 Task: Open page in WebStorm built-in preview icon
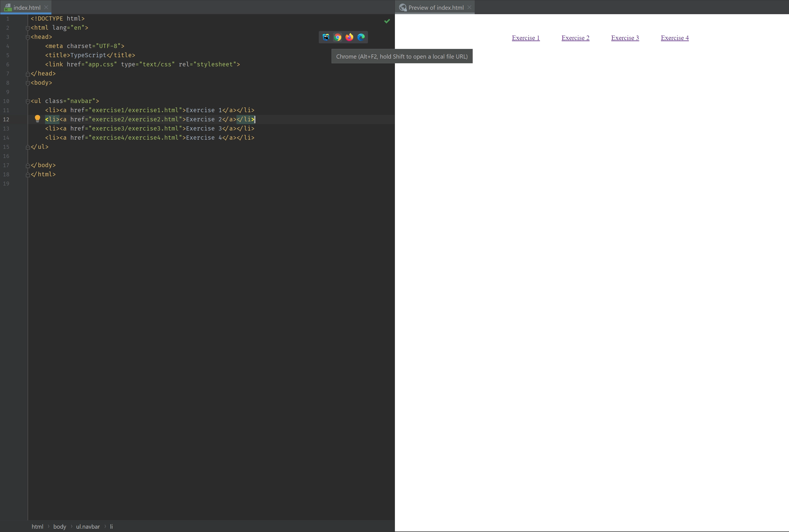pos(326,37)
